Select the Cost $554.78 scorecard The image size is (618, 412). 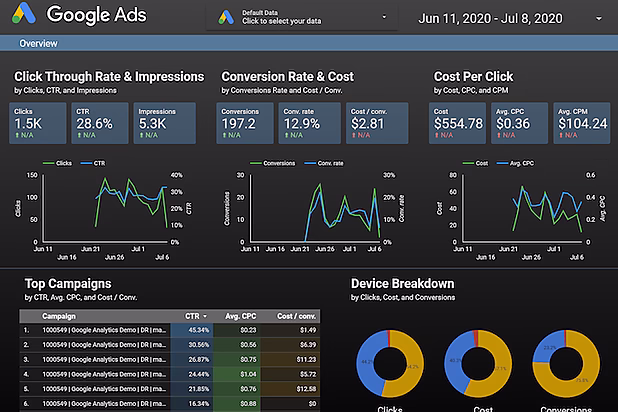pos(457,123)
